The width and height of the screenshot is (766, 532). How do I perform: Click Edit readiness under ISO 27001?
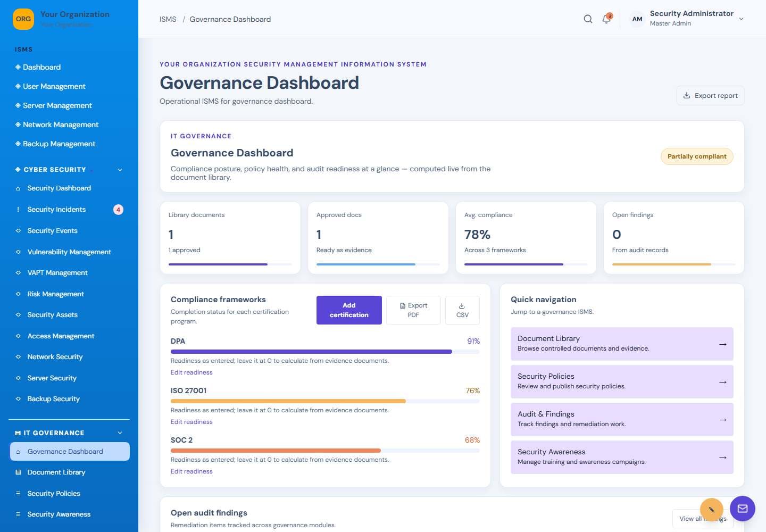(x=191, y=422)
